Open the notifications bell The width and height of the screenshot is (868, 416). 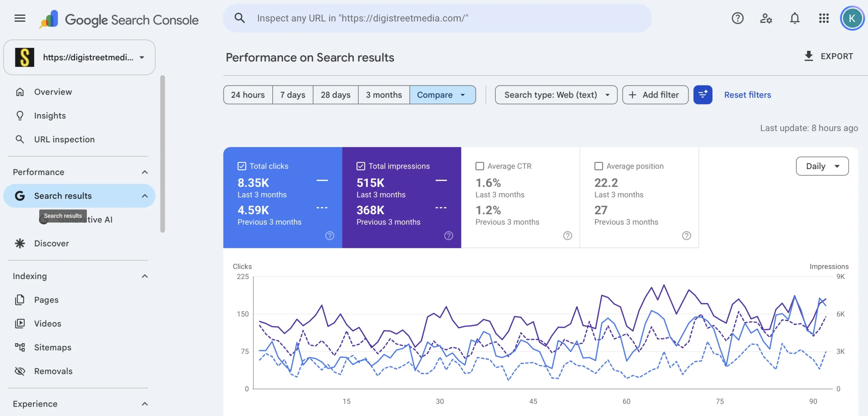pyautogui.click(x=795, y=18)
